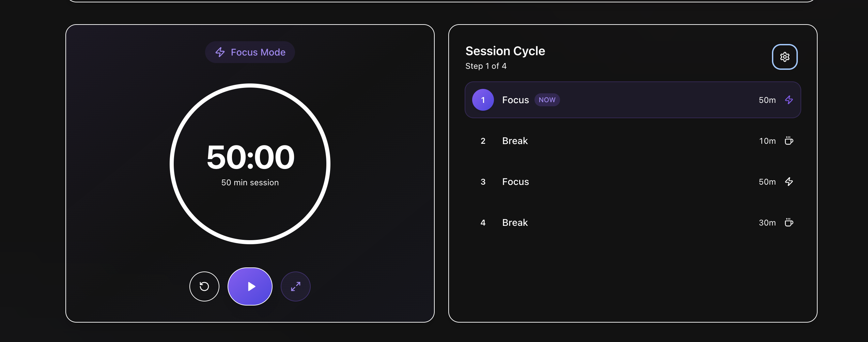Click the 50:00 timer display

pyautogui.click(x=250, y=157)
